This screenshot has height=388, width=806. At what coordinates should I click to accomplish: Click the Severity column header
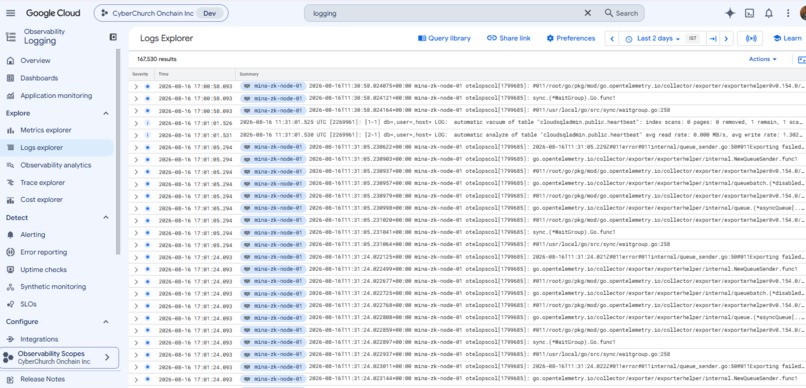tap(140, 75)
